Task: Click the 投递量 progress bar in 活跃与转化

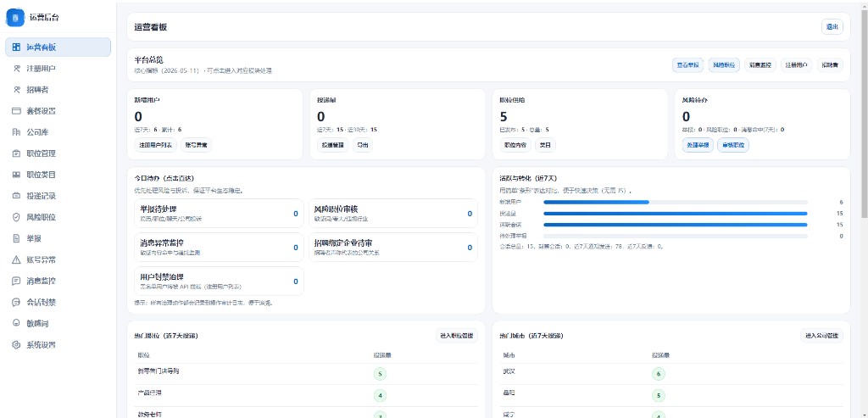Action: 676,213
